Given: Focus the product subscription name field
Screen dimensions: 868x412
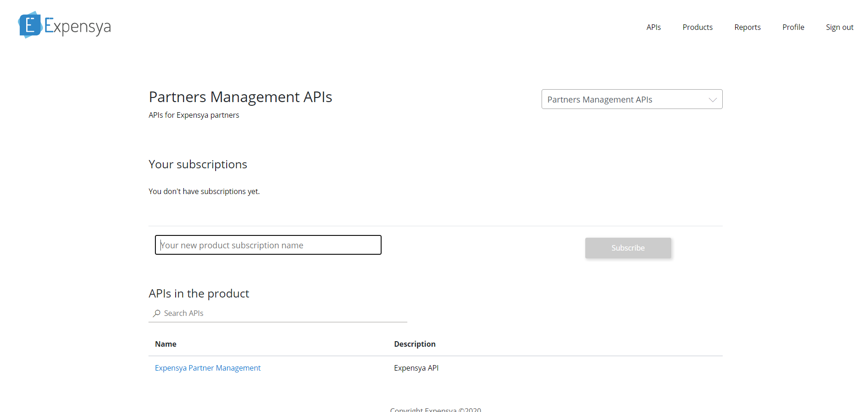Looking at the screenshot, I should pyautogui.click(x=268, y=245).
